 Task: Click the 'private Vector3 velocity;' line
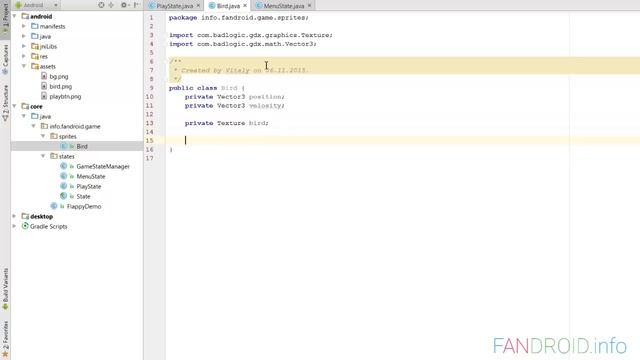pyautogui.click(x=235, y=105)
